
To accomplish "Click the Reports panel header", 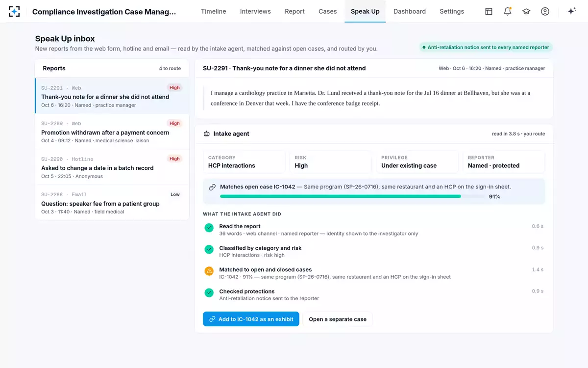I will (112, 68).
